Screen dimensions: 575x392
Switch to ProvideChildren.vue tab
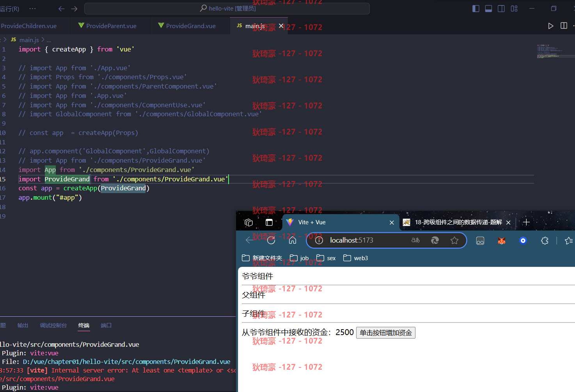28,26
